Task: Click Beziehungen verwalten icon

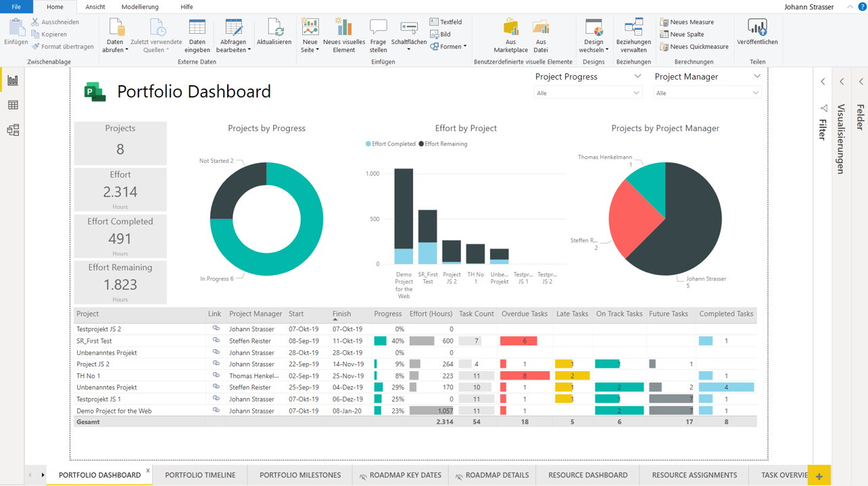Action: pos(633,28)
